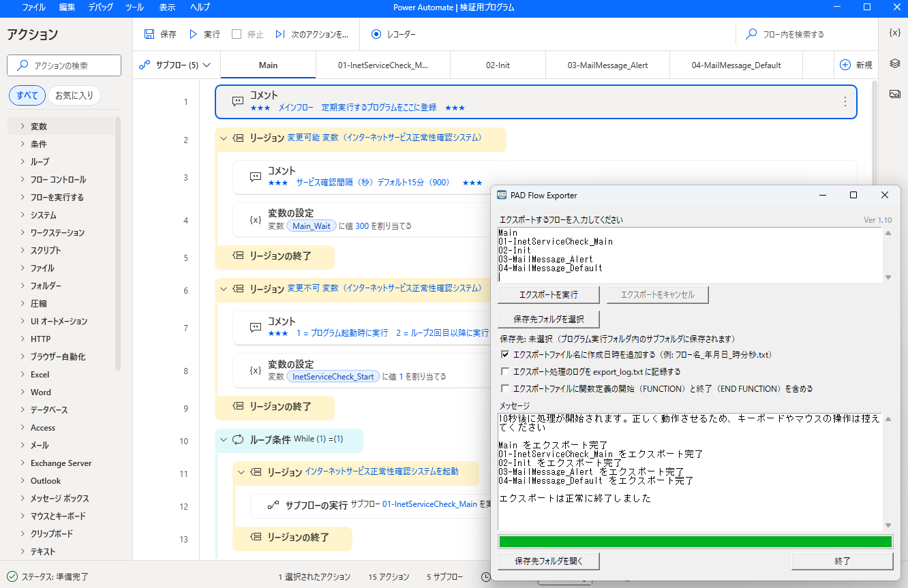The width and height of the screenshot is (908, 588).
Task: Switch to 02-Init subflow tab
Action: click(x=498, y=65)
